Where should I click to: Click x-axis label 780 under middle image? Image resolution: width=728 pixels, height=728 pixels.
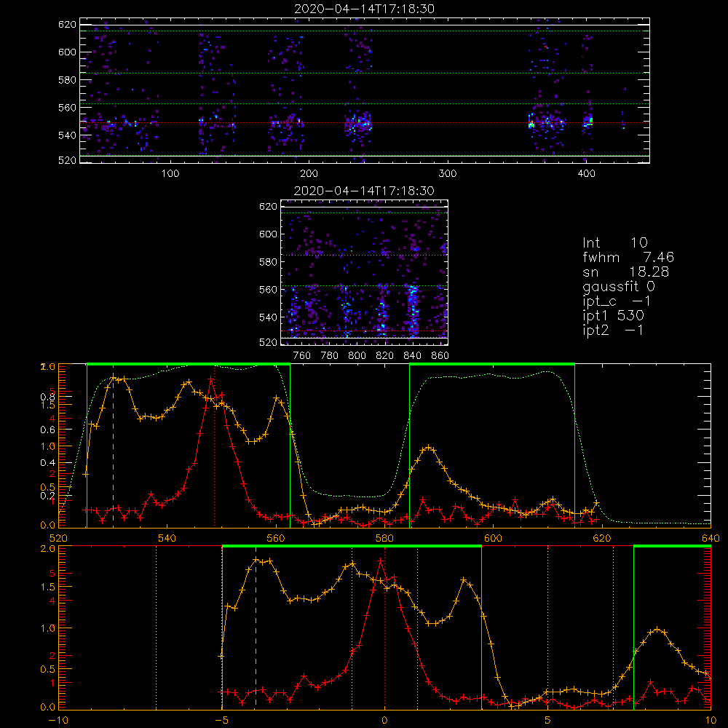[x=330, y=356]
